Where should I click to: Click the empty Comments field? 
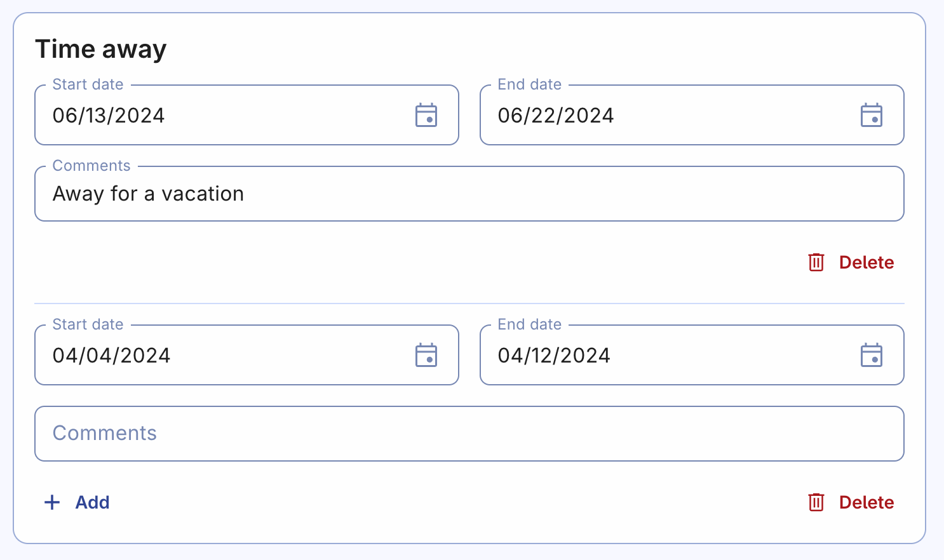click(469, 434)
